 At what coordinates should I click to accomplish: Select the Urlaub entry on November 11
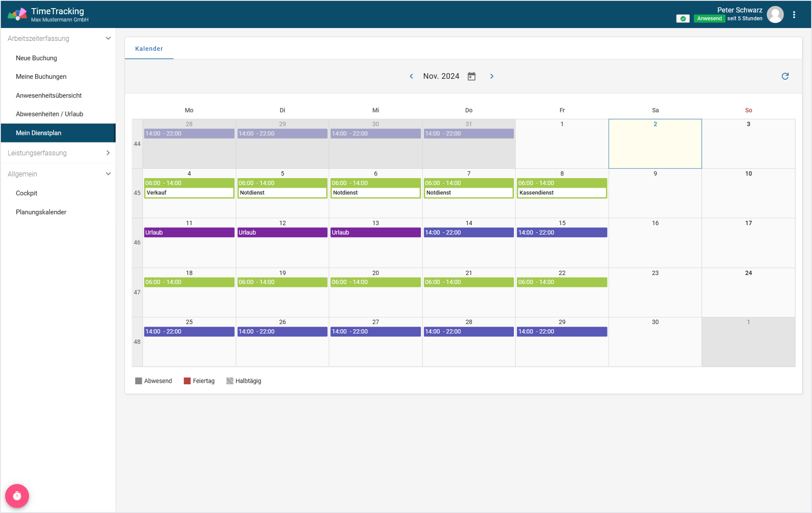pyautogui.click(x=189, y=232)
